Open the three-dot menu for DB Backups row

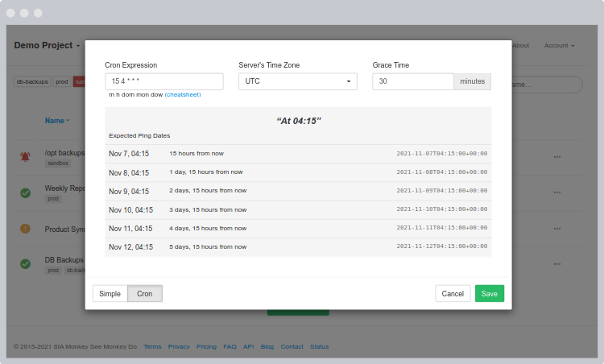click(557, 264)
